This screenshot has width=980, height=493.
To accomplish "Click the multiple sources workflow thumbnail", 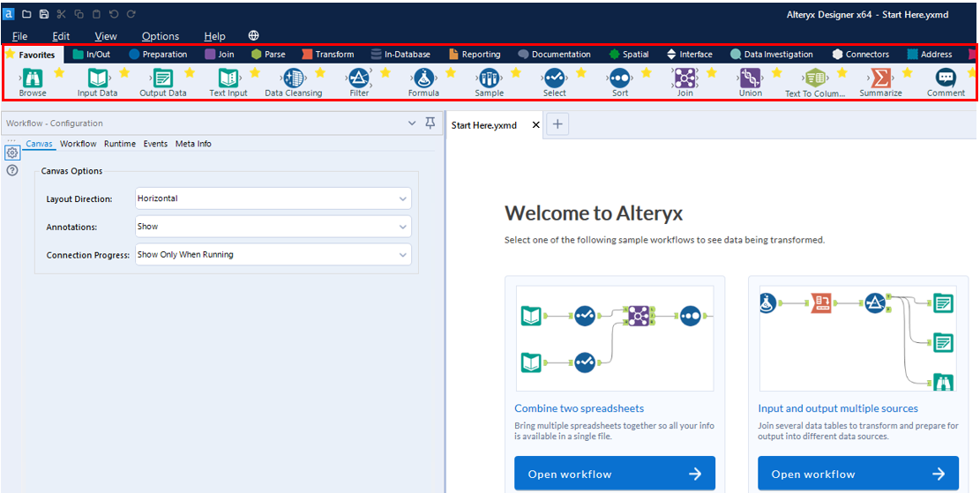I will [858, 338].
